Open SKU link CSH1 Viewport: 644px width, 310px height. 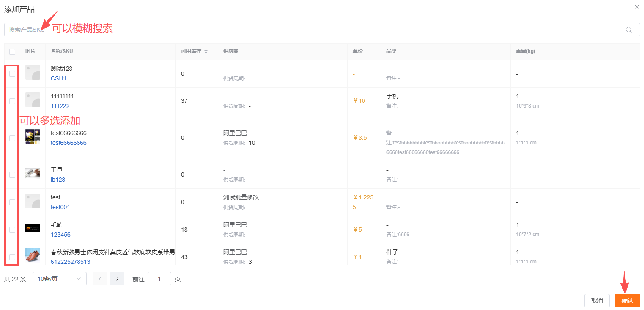coord(58,78)
